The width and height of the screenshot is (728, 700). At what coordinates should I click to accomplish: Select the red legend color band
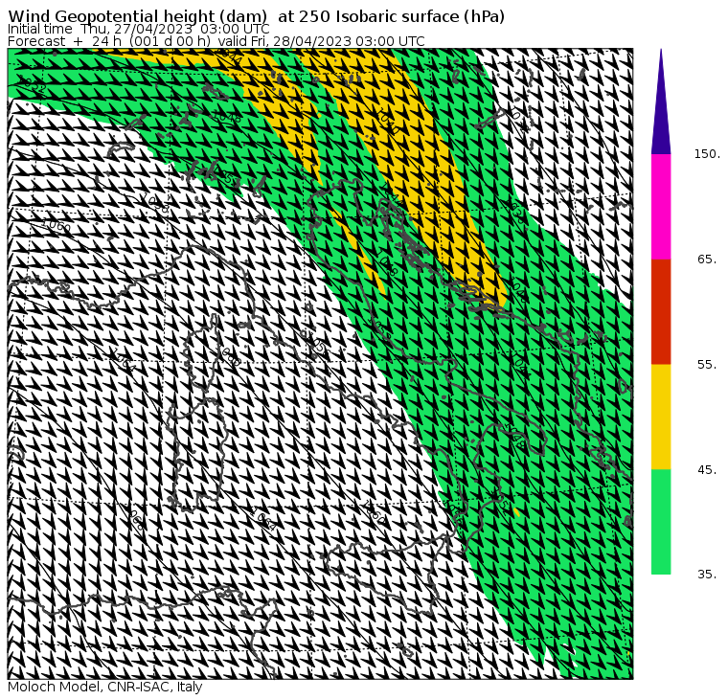point(661,311)
